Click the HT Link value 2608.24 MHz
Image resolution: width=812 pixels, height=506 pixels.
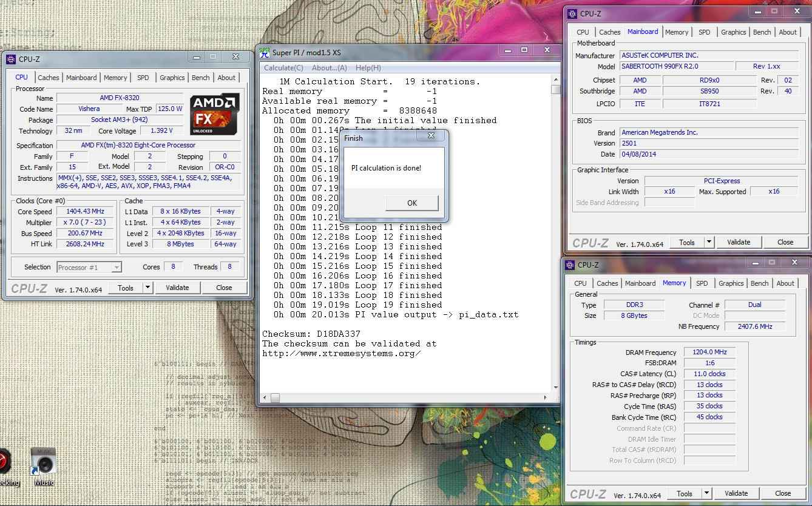[x=85, y=244]
